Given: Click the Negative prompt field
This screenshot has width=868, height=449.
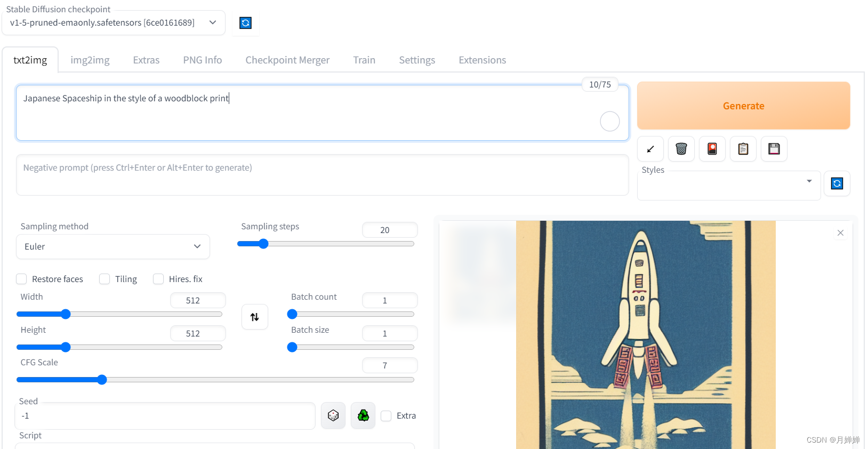Looking at the screenshot, I should (x=323, y=175).
